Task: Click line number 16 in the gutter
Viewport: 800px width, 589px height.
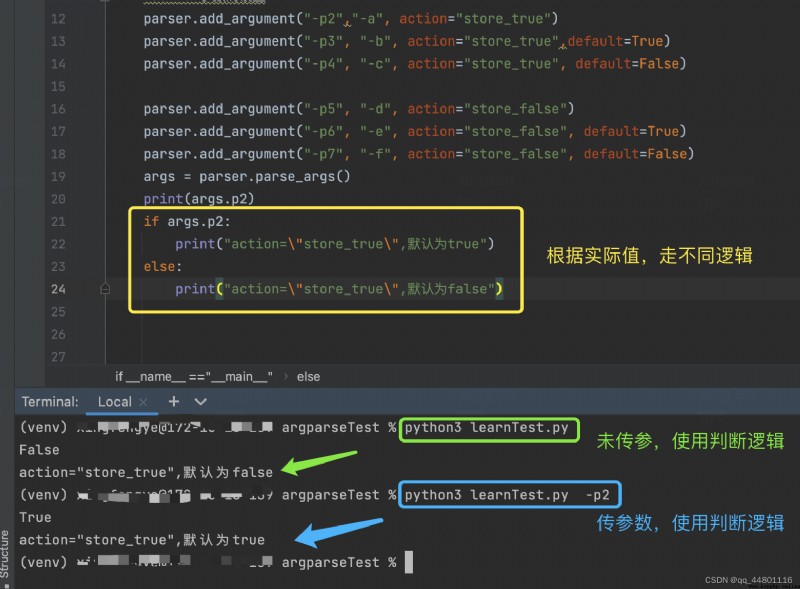Action: tap(58, 109)
